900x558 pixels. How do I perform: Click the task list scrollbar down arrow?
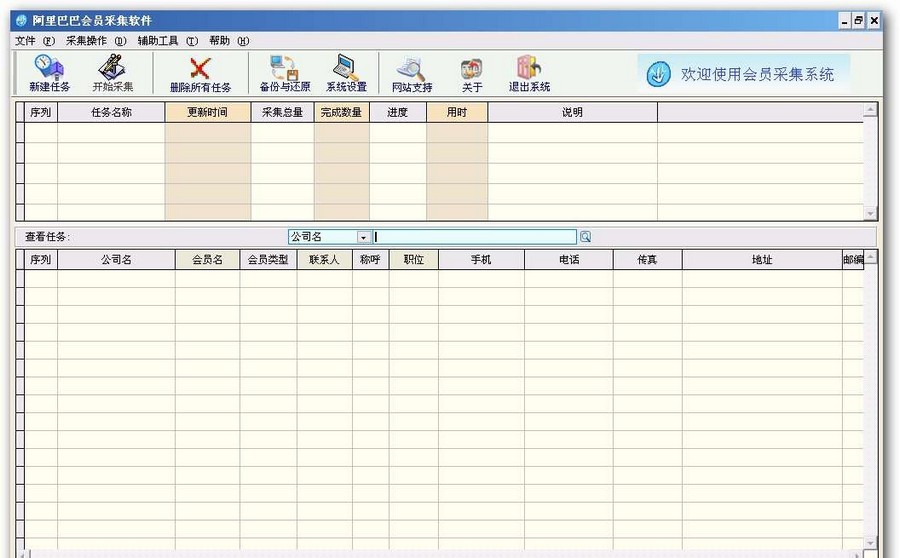point(870,213)
